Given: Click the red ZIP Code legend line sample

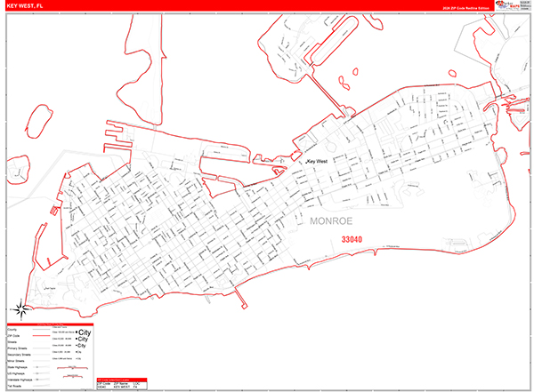Looking at the screenshot, I should tap(41, 336).
